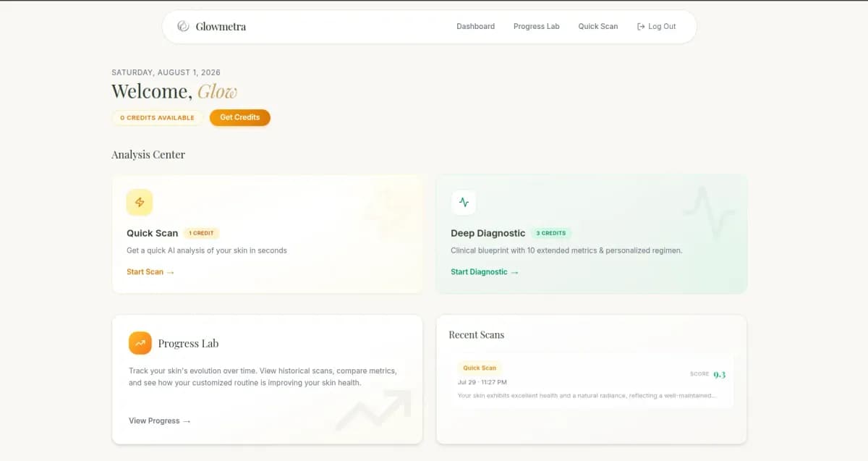Click the Get Credits button

240,117
